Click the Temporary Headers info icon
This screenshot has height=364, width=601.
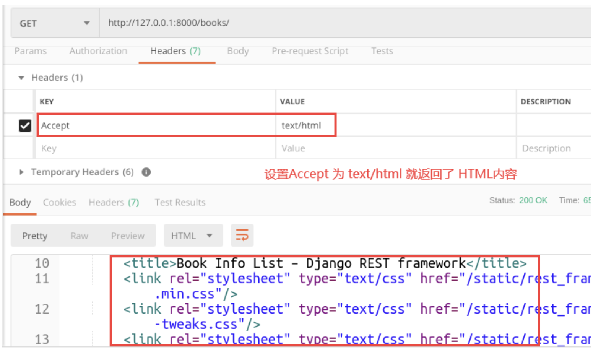click(x=146, y=172)
